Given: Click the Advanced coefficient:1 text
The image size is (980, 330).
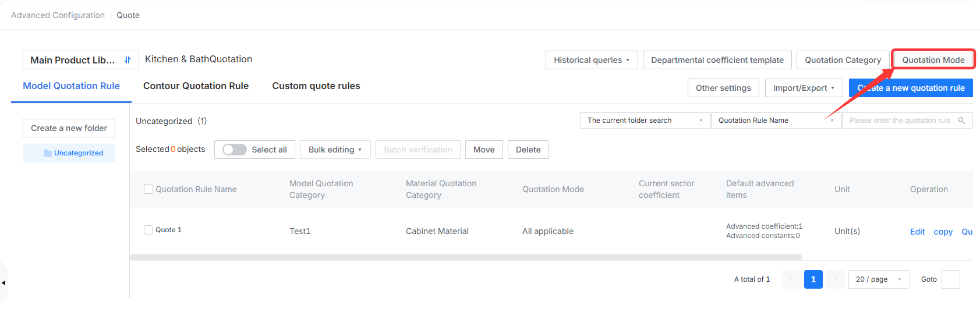Looking at the screenshot, I should coord(764,226).
